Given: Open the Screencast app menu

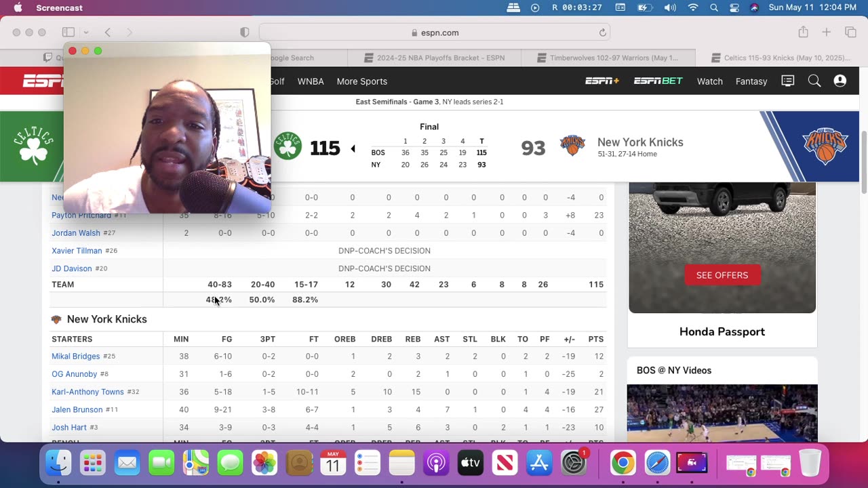Looking at the screenshot, I should [59, 7].
